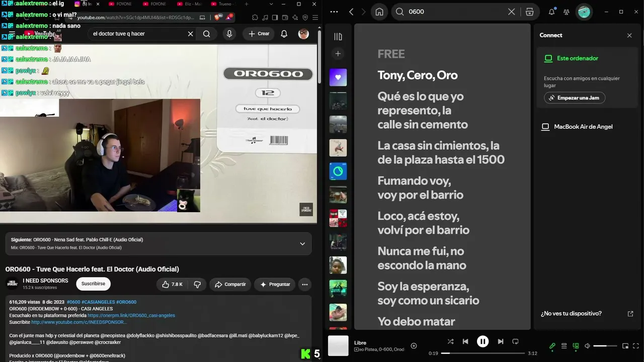644x362 pixels.
Task: Go back in Spotify navigation
Action: pos(351,12)
